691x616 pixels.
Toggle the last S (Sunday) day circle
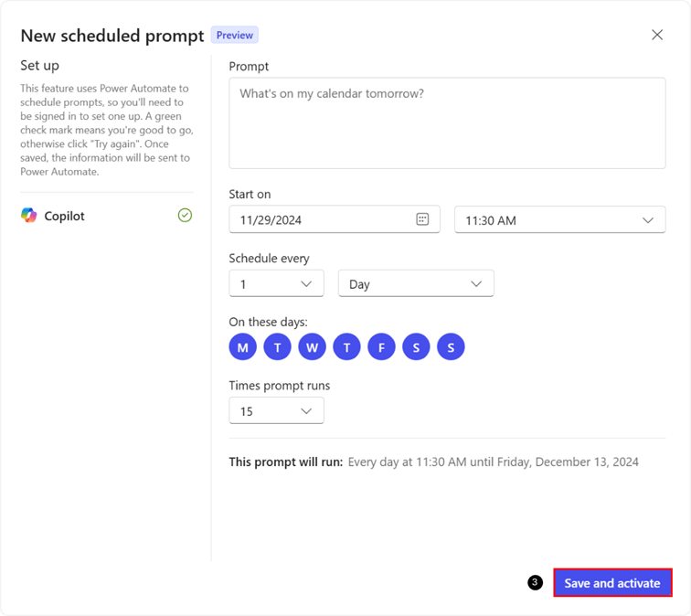[x=452, y=347]
